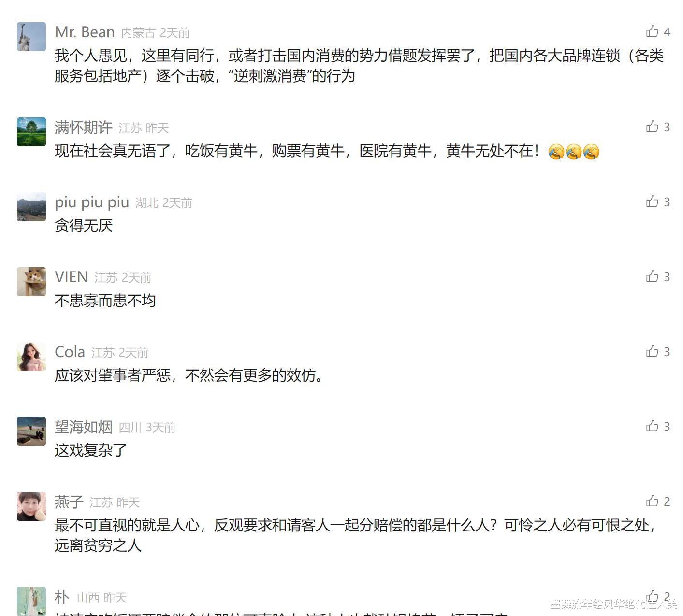Like Cola's comment about 肇事者
This screenshot has height=616, width=683.
[x=652, y=351]
